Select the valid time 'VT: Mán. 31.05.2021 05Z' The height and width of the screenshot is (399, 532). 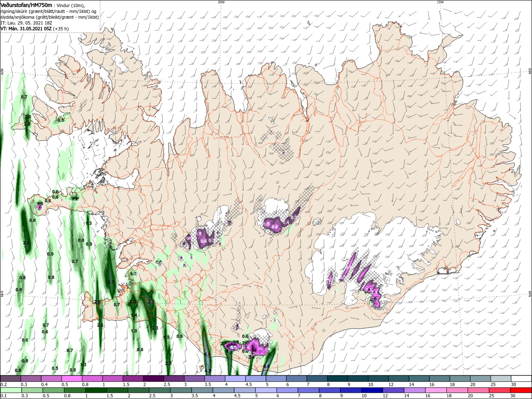tap(26, 29)
